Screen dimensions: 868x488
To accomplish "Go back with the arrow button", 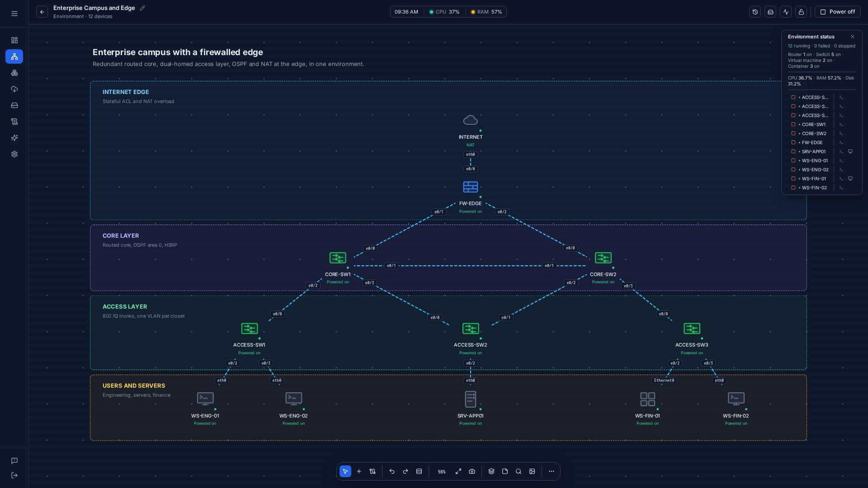I will [42, 12].
